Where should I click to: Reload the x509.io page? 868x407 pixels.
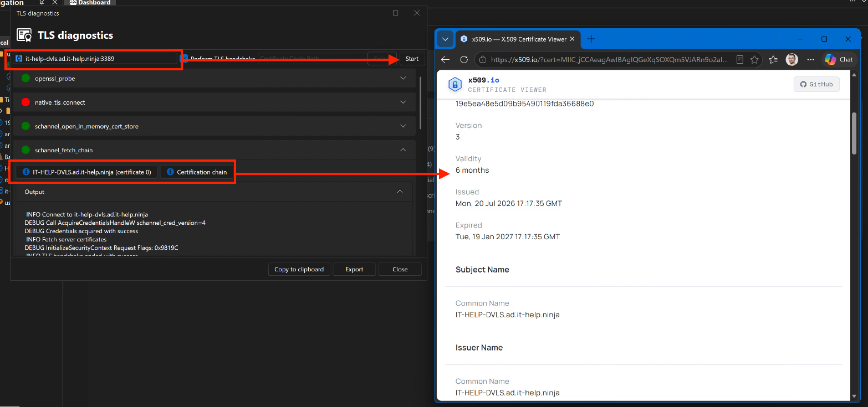[x=464, y=59]
